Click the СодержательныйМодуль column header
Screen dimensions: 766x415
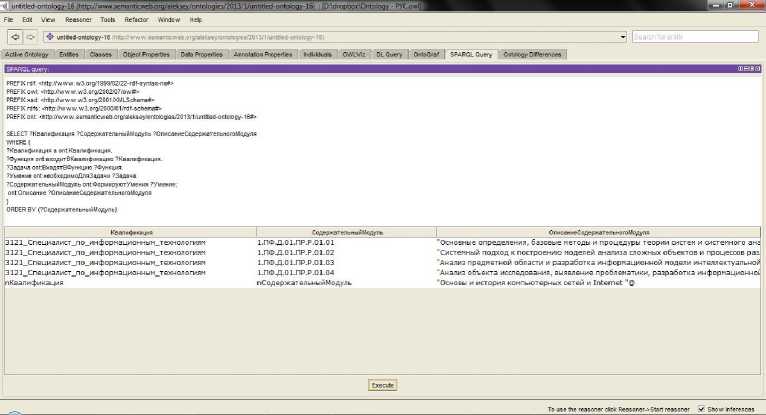click(347, 232)
